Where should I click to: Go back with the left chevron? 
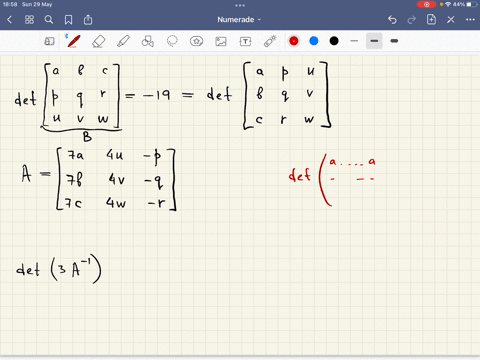point(9,20)
